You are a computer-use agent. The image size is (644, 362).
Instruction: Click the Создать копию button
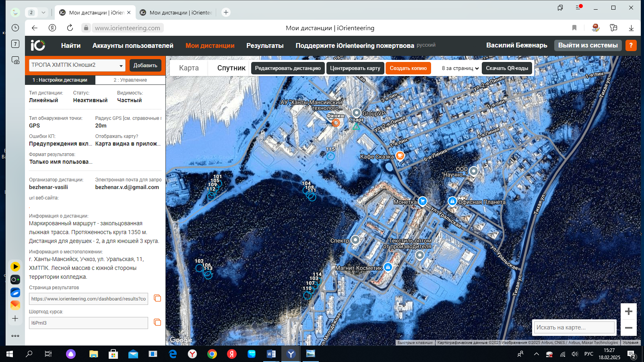(408, 68)
